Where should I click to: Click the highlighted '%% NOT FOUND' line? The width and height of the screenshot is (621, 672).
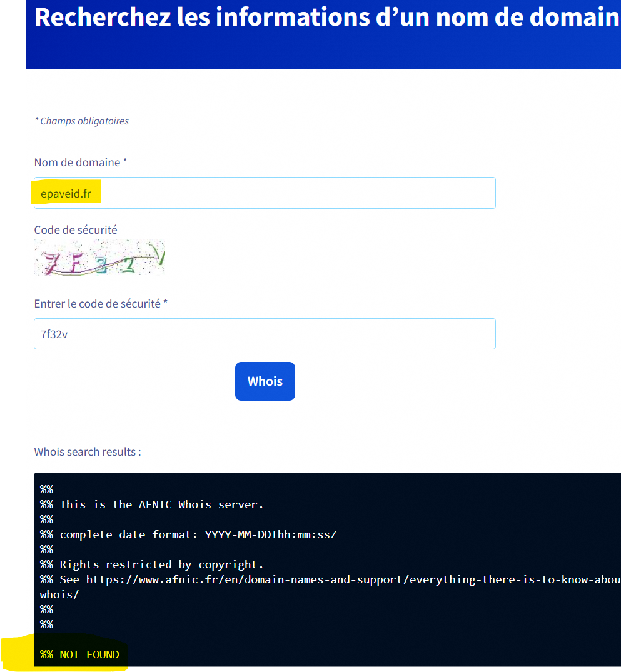point(79,654)
